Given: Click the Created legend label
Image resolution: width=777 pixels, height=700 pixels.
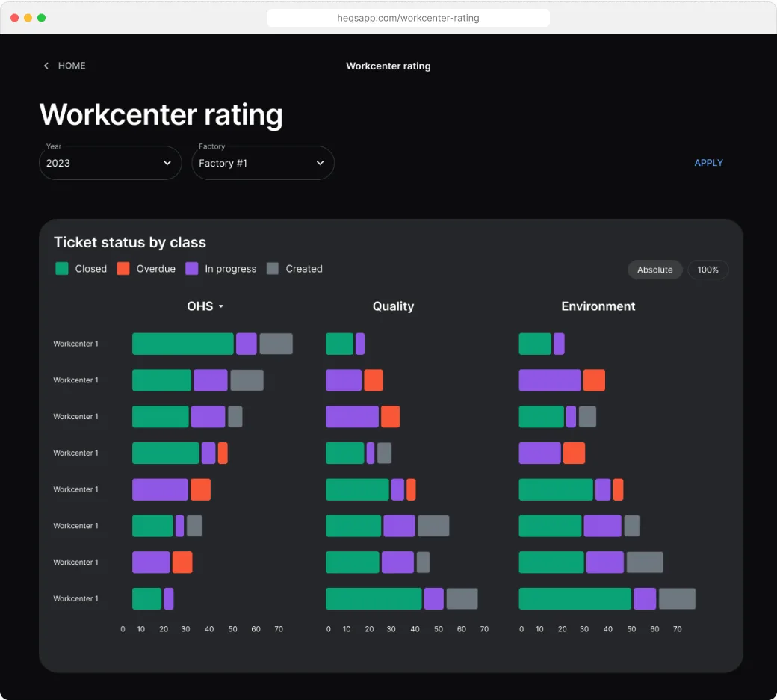Looking at the screenshot, I should point(304,269).
